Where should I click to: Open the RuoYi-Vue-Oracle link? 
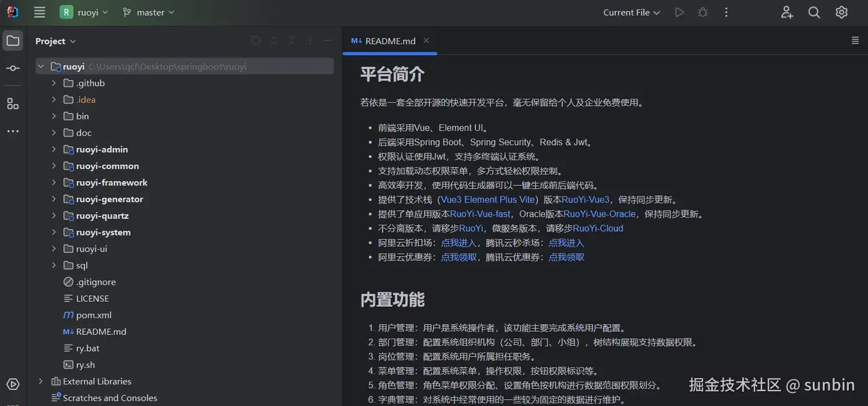(600, 214)
